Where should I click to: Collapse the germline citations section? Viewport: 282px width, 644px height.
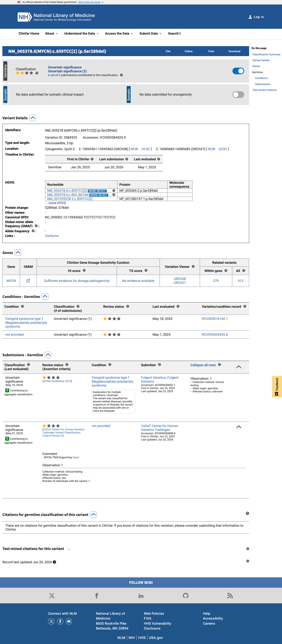93,515
